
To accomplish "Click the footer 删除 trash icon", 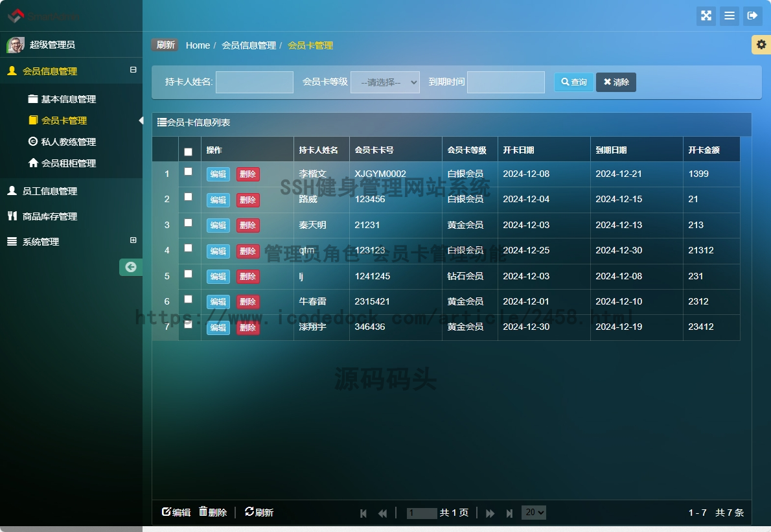I will [x=203, y=512].
